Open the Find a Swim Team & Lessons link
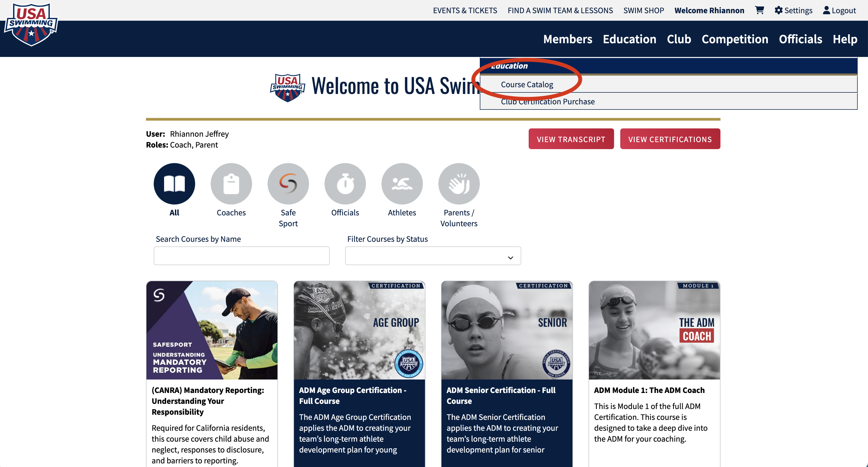Image resolution: width=868 pixels, height=467 pixels. tap(560, 10)
